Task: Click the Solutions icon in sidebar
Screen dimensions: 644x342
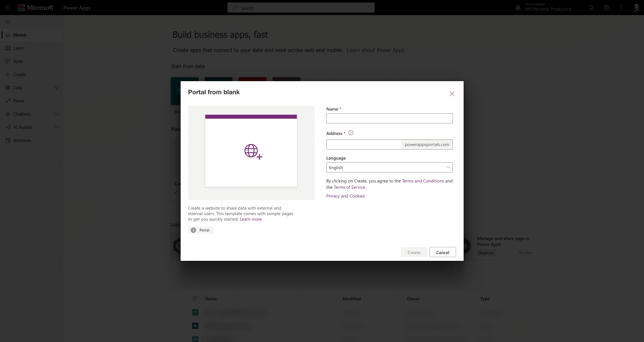Action: (x=7, y=140)
